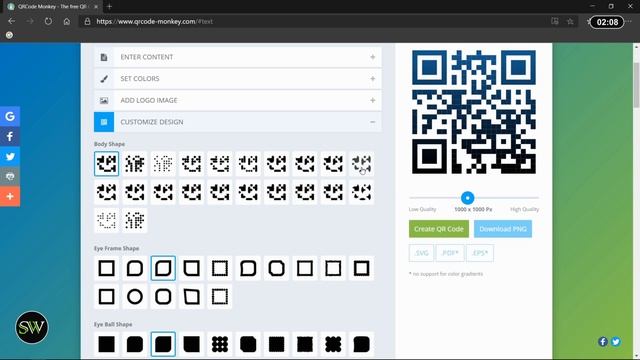Select the flower-like eye ball shape

point(333,344)
